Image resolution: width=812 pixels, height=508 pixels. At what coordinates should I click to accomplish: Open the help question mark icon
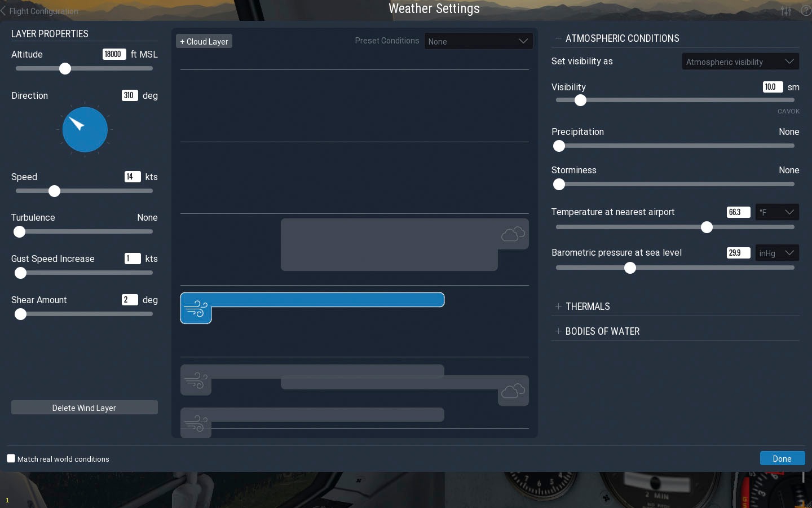806,11
